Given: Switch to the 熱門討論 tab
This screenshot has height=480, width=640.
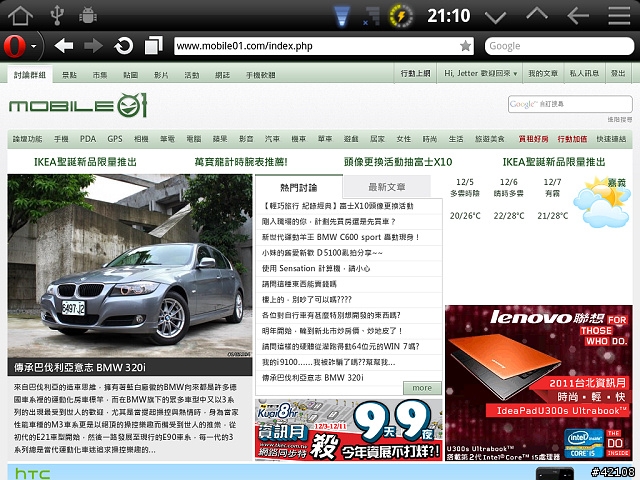Looking at the screenshot, I should 298,187.
